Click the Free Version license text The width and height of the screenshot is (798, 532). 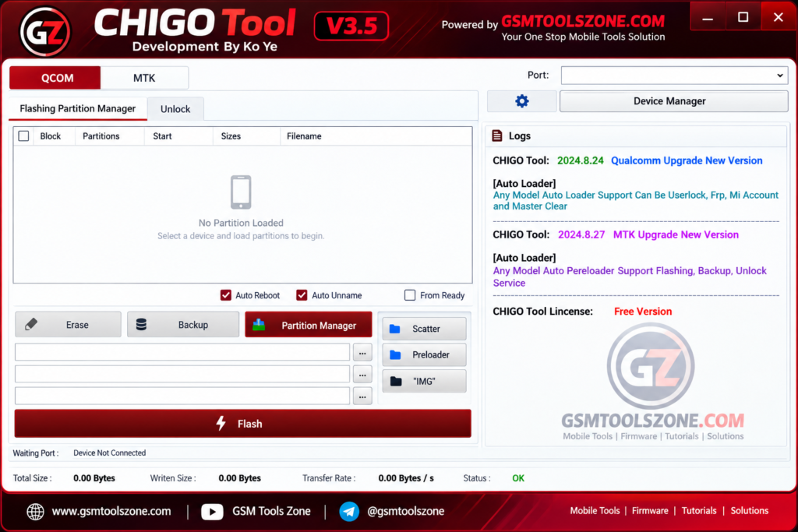point(643,312)
